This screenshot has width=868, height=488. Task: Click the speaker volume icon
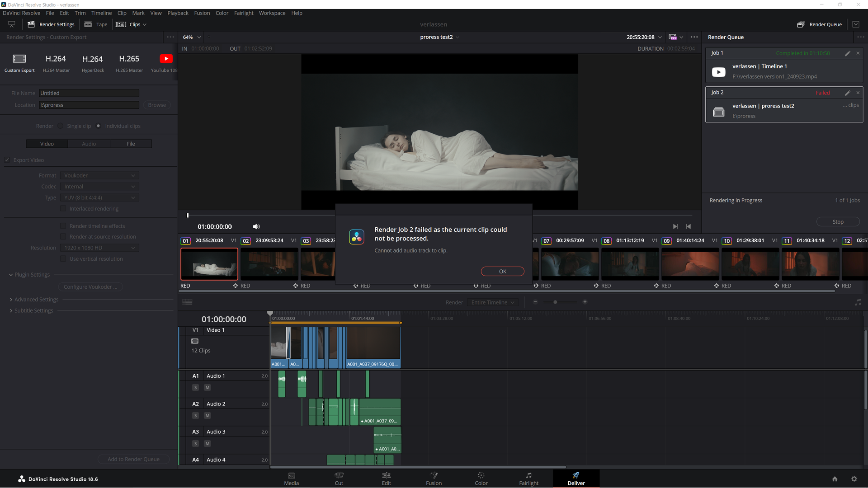(x=256, y=227)
